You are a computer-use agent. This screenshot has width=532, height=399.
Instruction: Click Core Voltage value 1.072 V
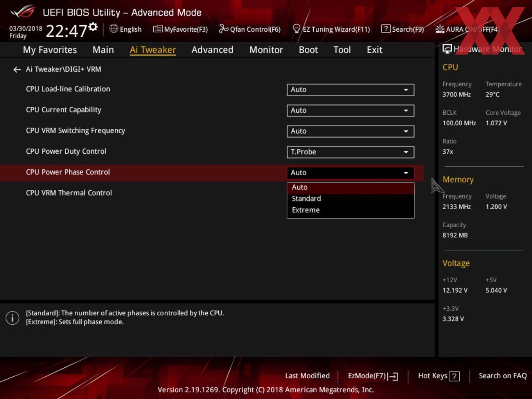496,123
